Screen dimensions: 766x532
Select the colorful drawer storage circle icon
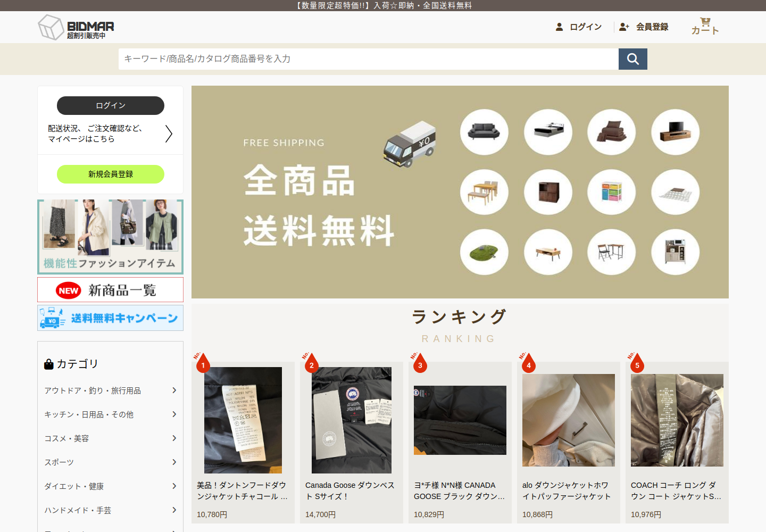611,192
